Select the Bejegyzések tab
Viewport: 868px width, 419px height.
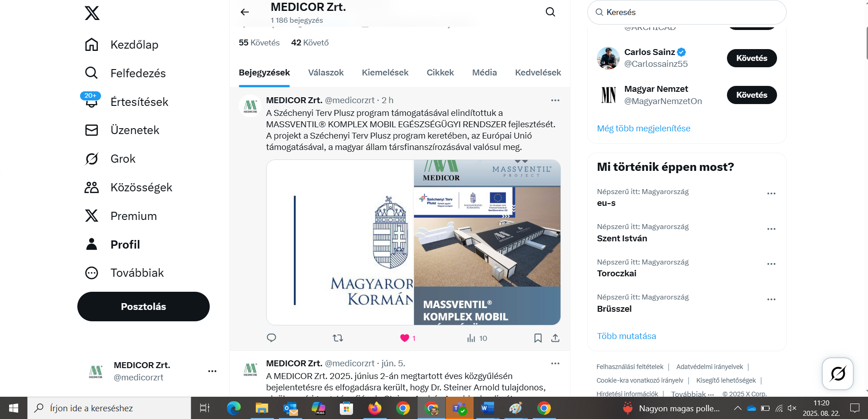click(264, 73)
